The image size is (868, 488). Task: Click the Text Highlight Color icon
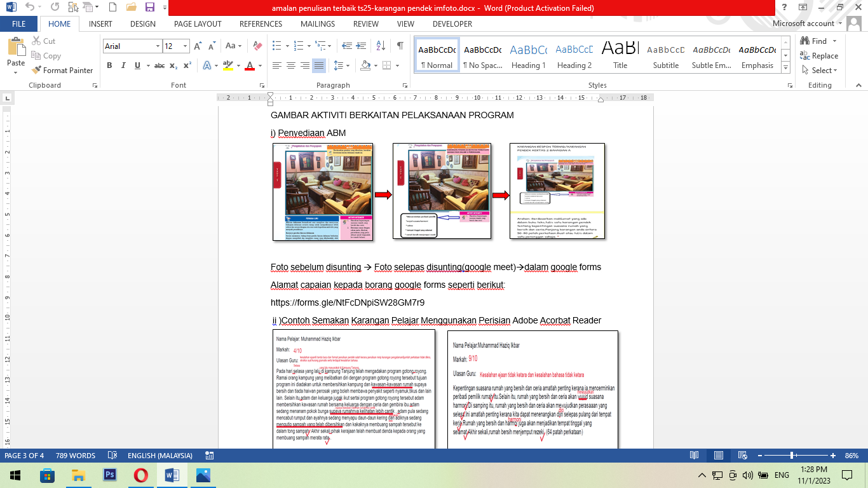pyautogui.click(x=228, y=65)
